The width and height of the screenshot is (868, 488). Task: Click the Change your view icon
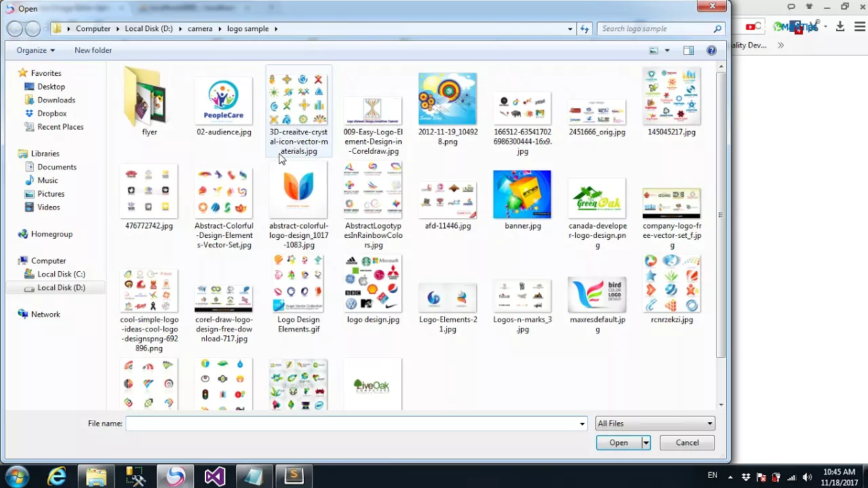[654, 50]
